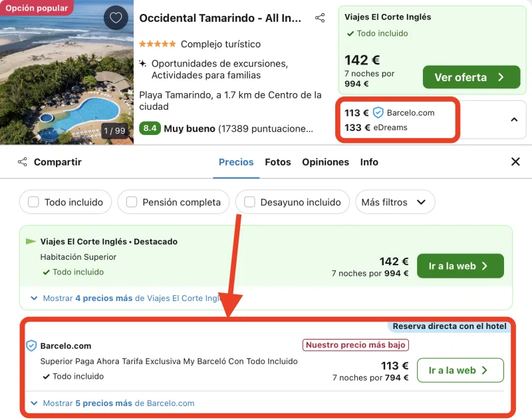Click the Habitación Superior room name

pyautogui.click(x=78, y=257)
